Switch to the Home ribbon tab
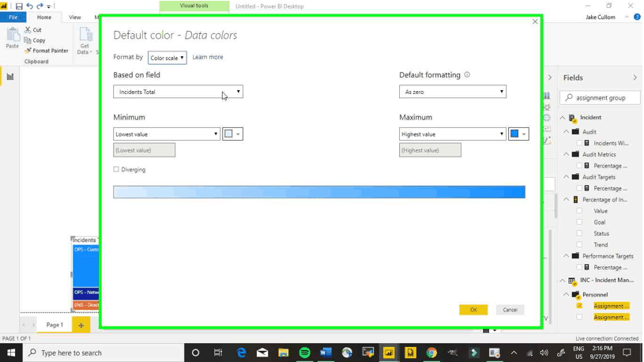This screenshot has width=644, height=362. (x=44, y=17)
